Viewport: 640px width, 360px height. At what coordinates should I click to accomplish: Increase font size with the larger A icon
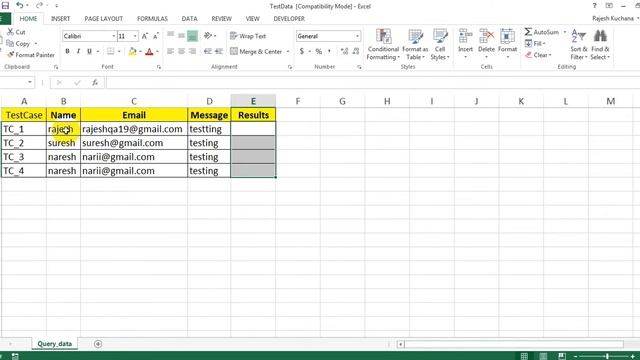click(x=145, y=36)
